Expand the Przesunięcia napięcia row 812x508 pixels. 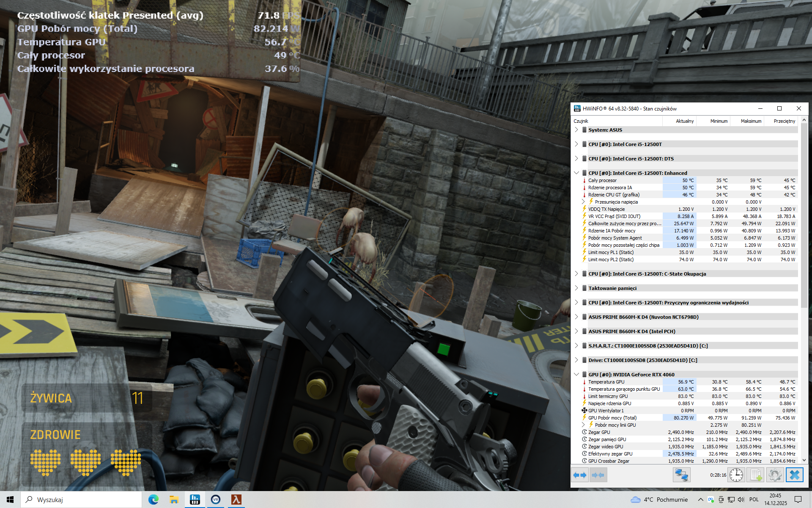583,202
